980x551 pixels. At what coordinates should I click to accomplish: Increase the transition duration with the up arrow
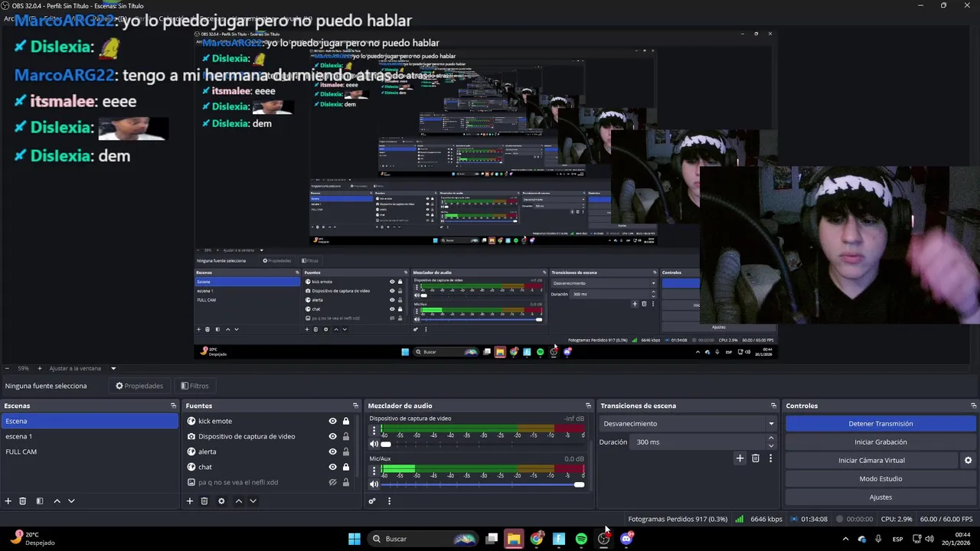771,439
